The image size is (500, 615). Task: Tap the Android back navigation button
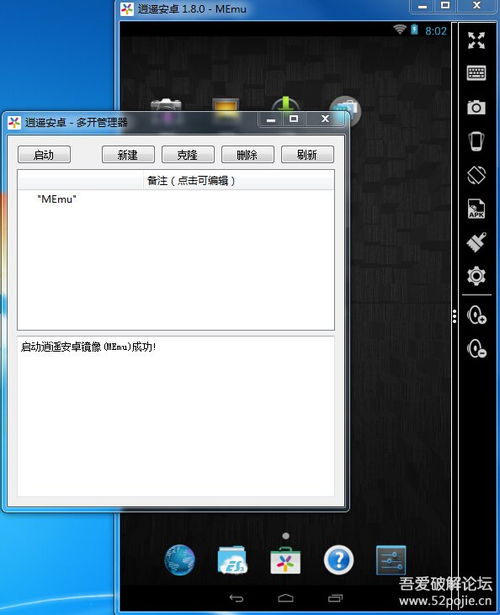(236, 598)
